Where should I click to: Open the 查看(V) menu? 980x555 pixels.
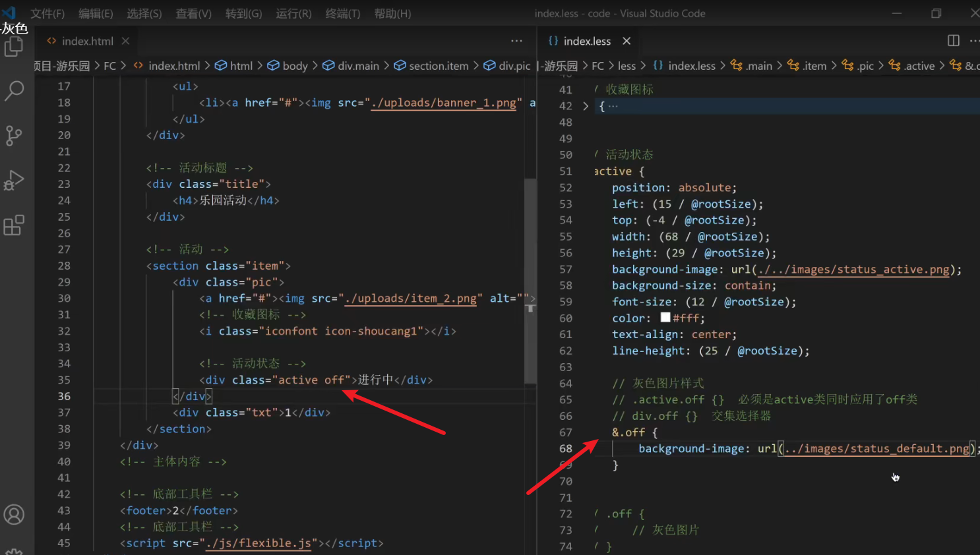(193, 13)
